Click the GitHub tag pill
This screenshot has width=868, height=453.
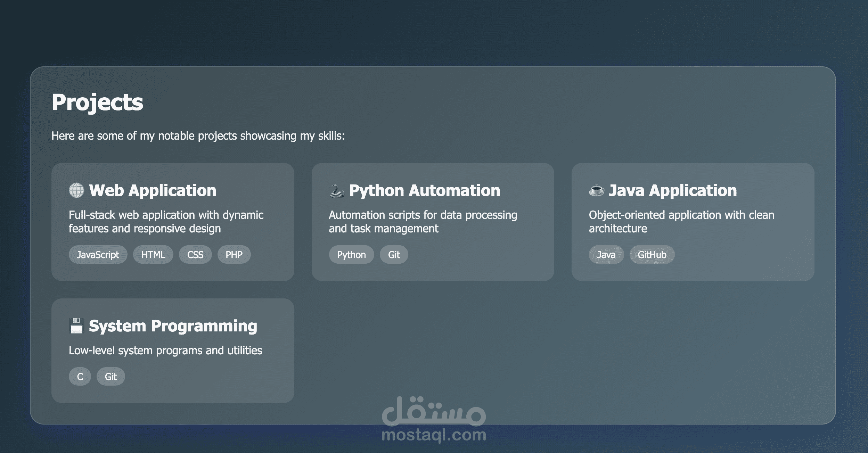pos(652,255)
